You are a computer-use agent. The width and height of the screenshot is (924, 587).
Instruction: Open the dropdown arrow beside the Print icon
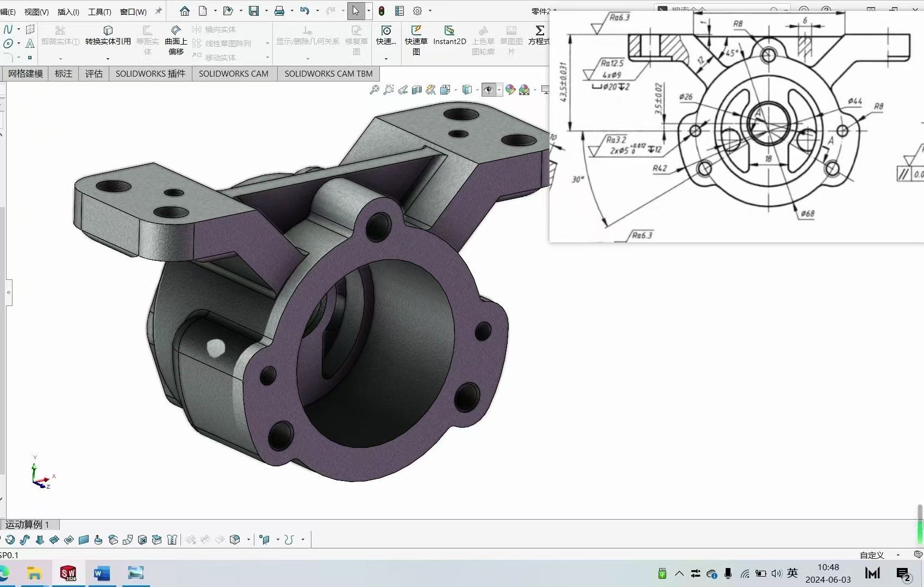[x=292, y=11]
